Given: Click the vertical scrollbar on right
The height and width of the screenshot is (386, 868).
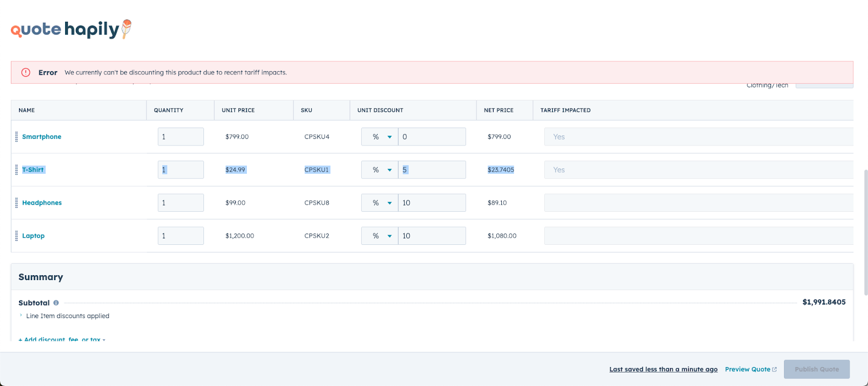Looking at the screenshot, I should (x=865, y=232).
